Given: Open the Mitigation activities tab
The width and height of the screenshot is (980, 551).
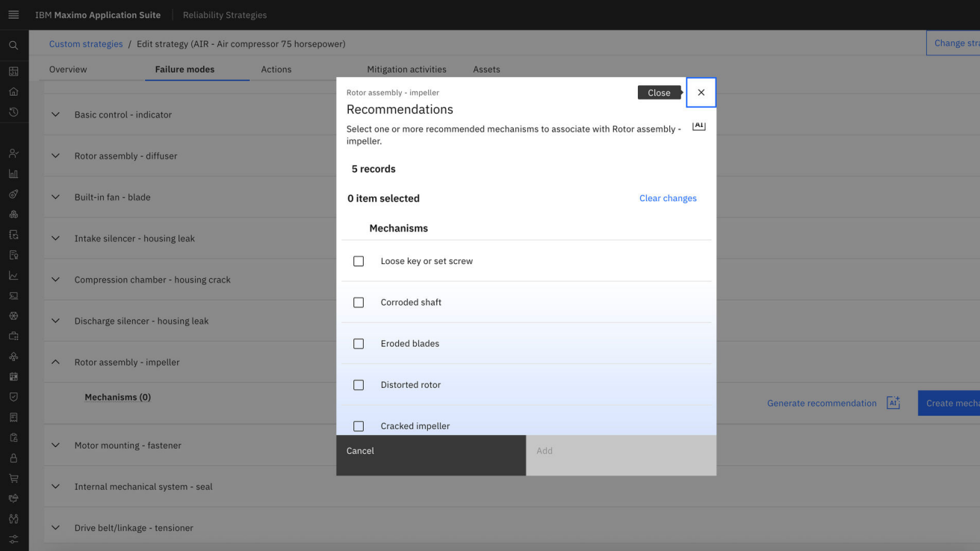Looking at the screenshot, I should [x=406, y=70].
